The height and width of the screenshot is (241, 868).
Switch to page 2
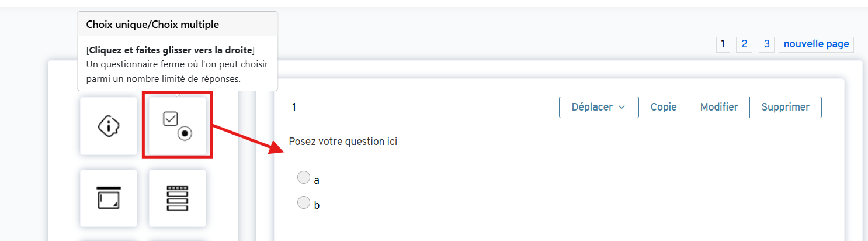(744, 44)
